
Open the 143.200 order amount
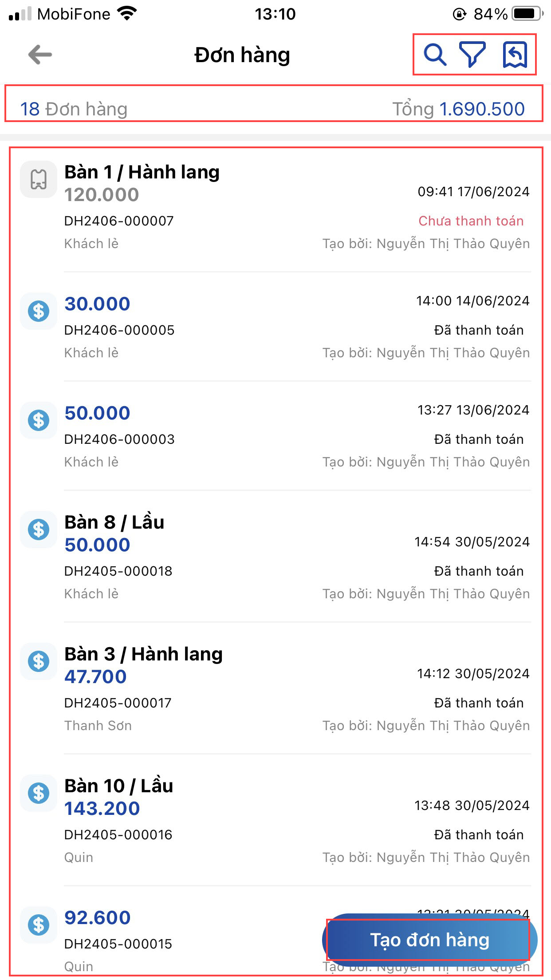click(102, 809)
